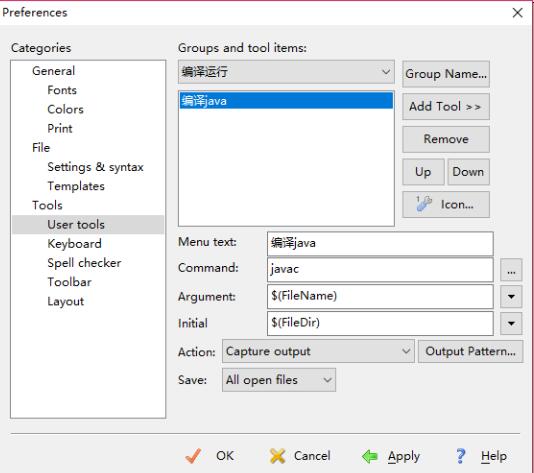Image resolution: width=534 pixels, height=473 pixels.
Task: Browse for command with the ellipsis button
Action: click(511, 270)
